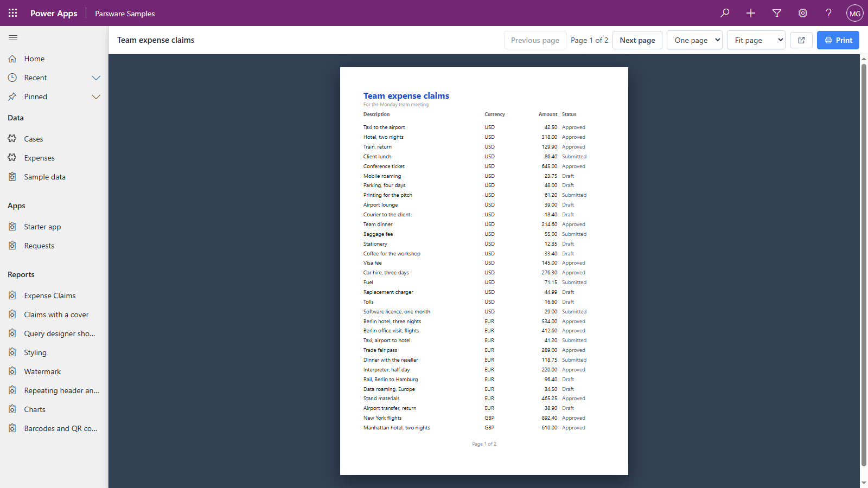The width and height of the screenshot is (868, 488).
Task: Click the Expenses puzzle icon
Action: pyautogui.click(x=12, y=158)
